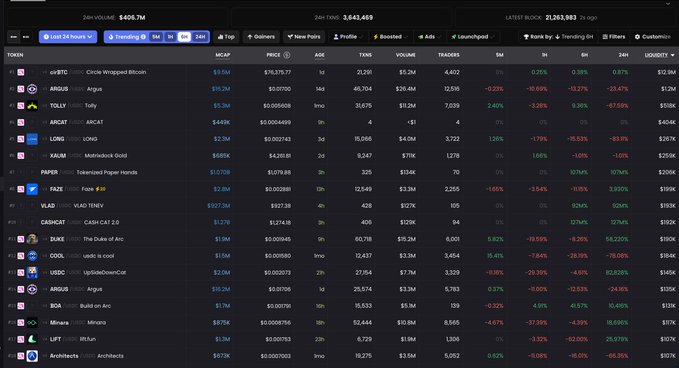Image resolution: width=679 pixels, height=368 pixels.
Task: Open the Boosted dropdown
Action: pyautogui.click(x=390, y=37)
